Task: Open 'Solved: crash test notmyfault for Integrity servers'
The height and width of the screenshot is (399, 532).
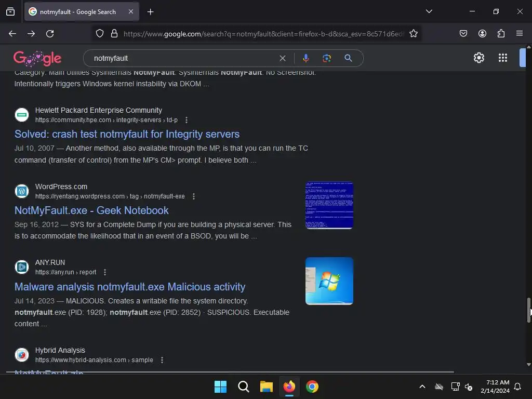Action: (x=127, y=134)
